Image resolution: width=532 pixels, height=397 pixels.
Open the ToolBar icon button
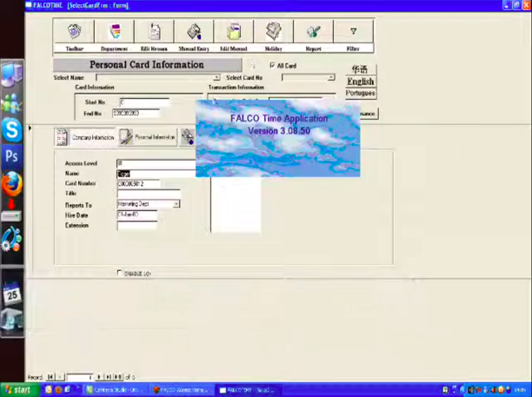click(x=74, y=32)
